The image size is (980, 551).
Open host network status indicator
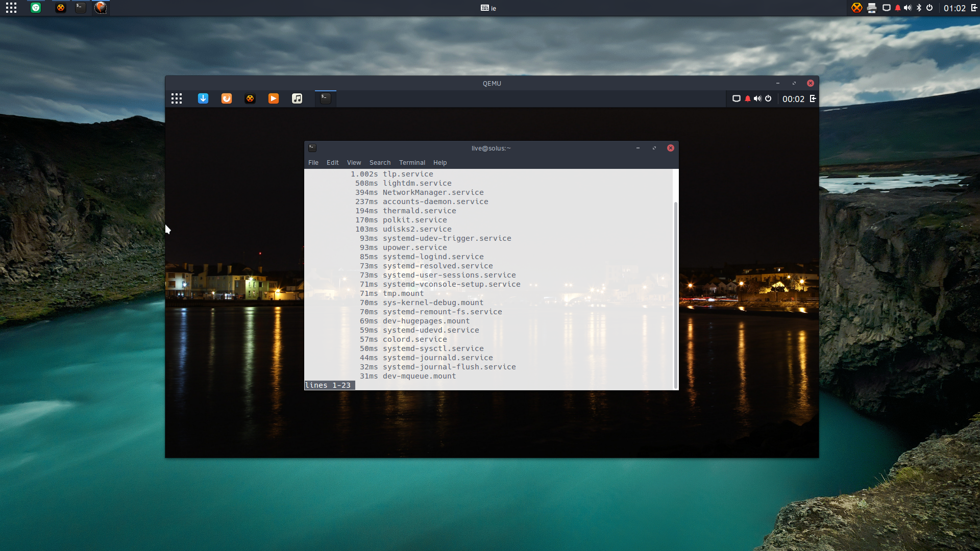887,8
